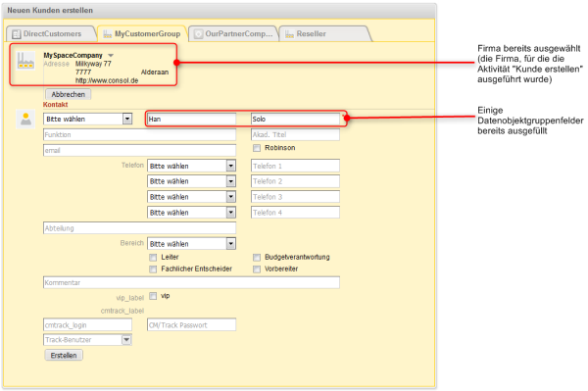Screen dimensions: 588x391
Task: Switch to the DirectCustomers tab
Action: [51, 33]
